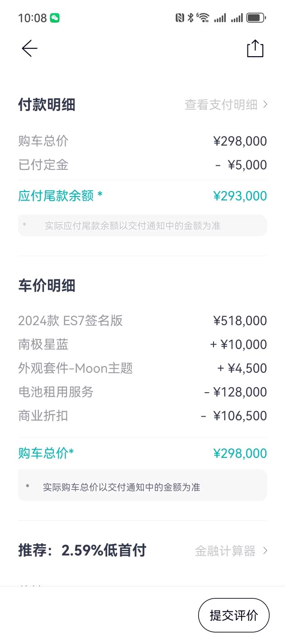
Task: Tap the 南极星蓝 color option row
Action: (x=43, y=345)
